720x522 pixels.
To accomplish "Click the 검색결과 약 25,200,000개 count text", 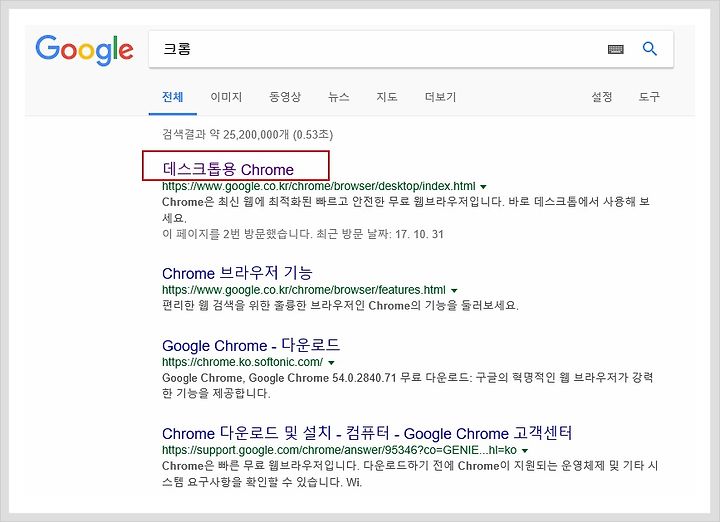I will pyautogui.click(x=248, y=135).
